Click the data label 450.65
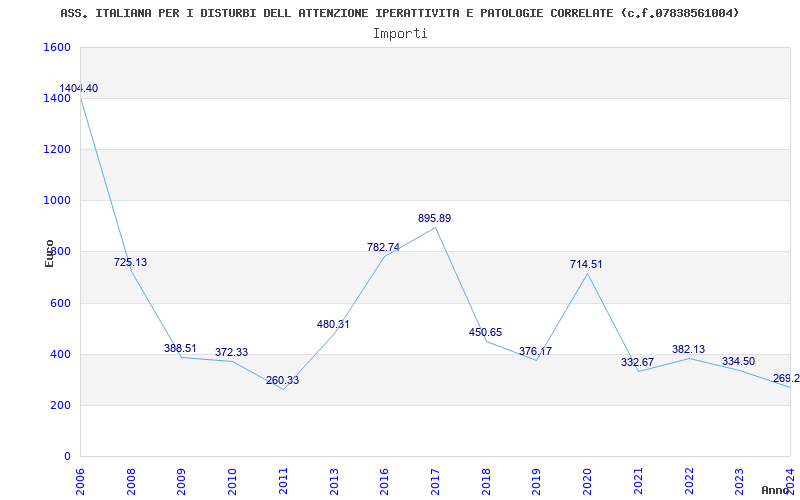The image size is (800, 500). 485,332
